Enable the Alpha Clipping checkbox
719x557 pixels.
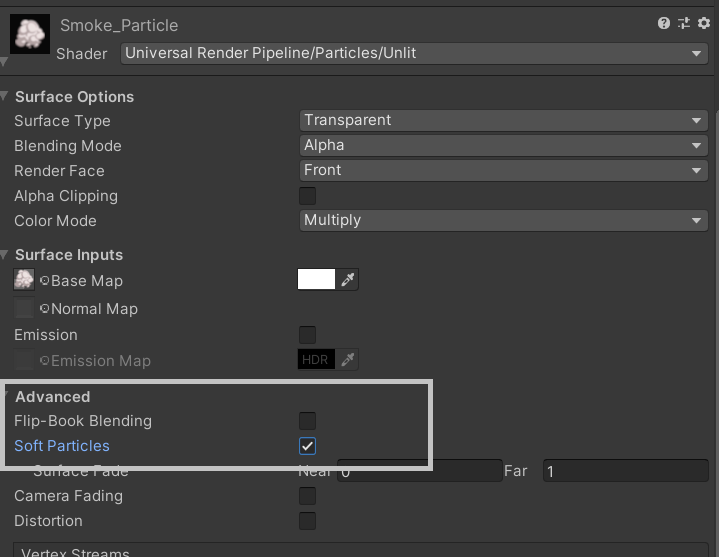click(308, 196)
